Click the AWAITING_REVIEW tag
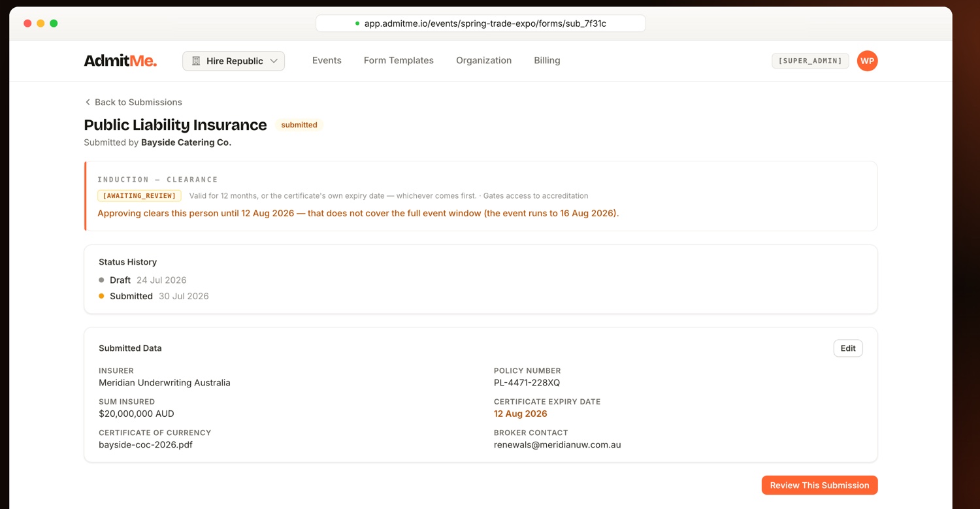 tap(139, 195)
